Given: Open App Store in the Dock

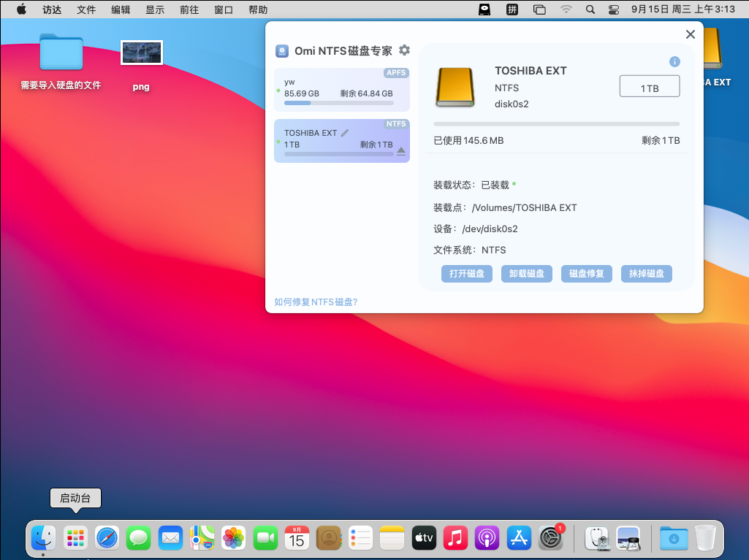Looking at the screenshot, I should point(519,539).
